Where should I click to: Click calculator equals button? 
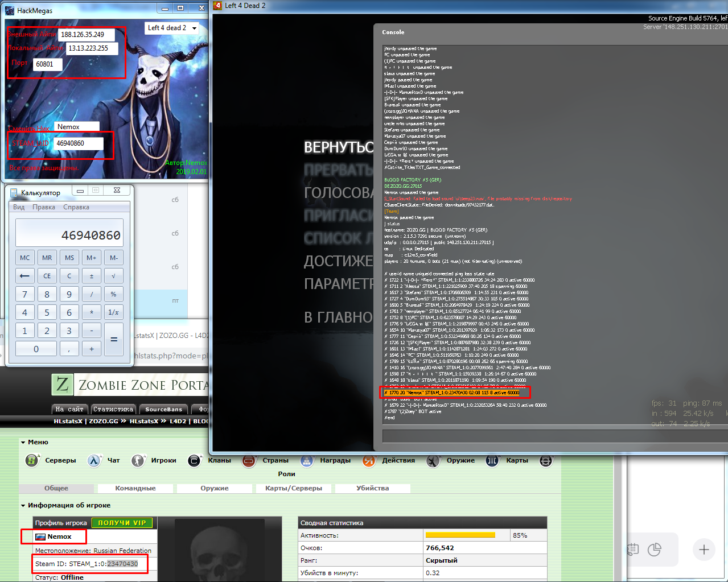[113, 340]
